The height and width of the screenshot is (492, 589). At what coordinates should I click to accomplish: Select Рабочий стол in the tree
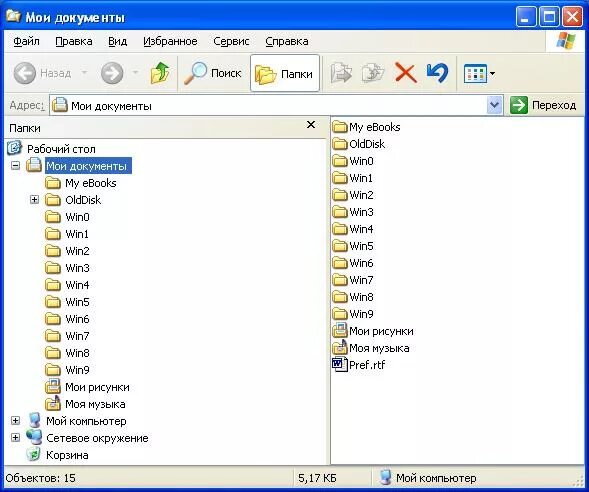tap(61, 149)
